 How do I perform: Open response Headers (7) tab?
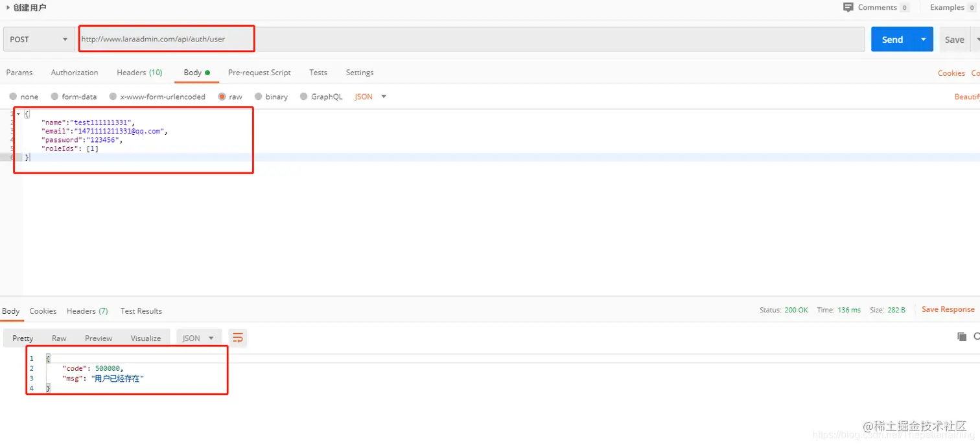click(87, 311)
